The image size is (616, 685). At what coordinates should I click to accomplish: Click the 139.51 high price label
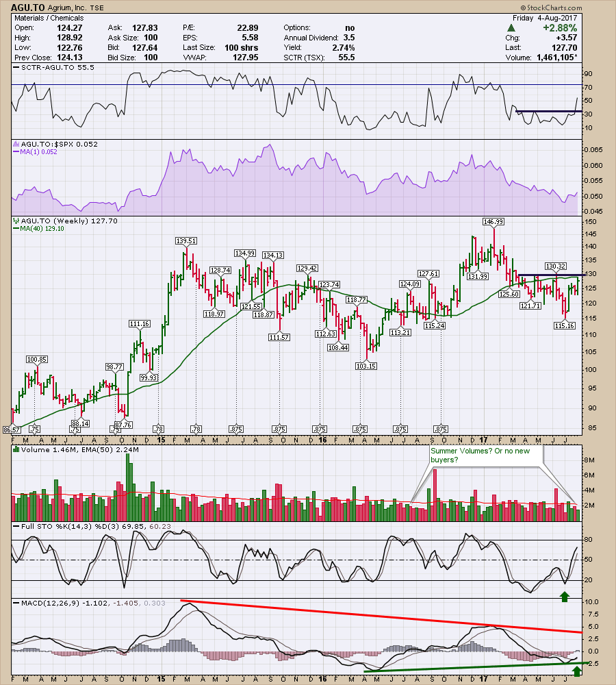186,240
